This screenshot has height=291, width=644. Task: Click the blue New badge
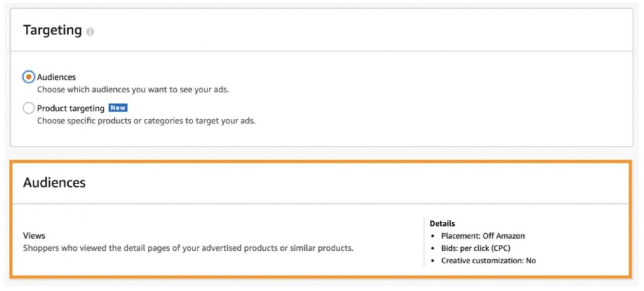tap(118, 108)
